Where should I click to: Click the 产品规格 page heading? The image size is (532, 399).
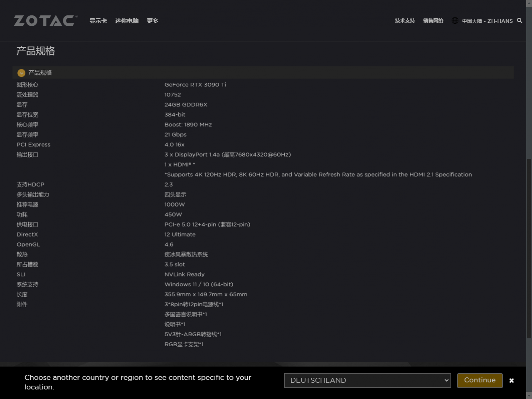click(x=36, y=51)
